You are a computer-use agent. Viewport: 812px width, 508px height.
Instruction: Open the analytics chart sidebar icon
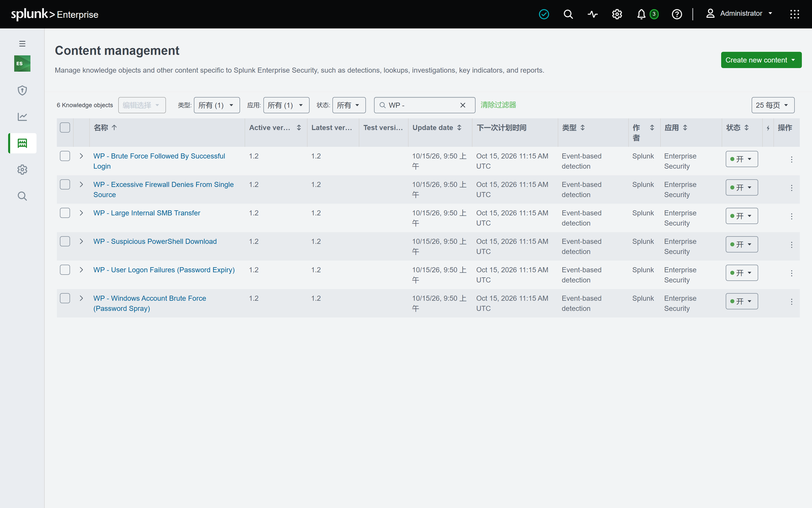(x=22, y=116)
